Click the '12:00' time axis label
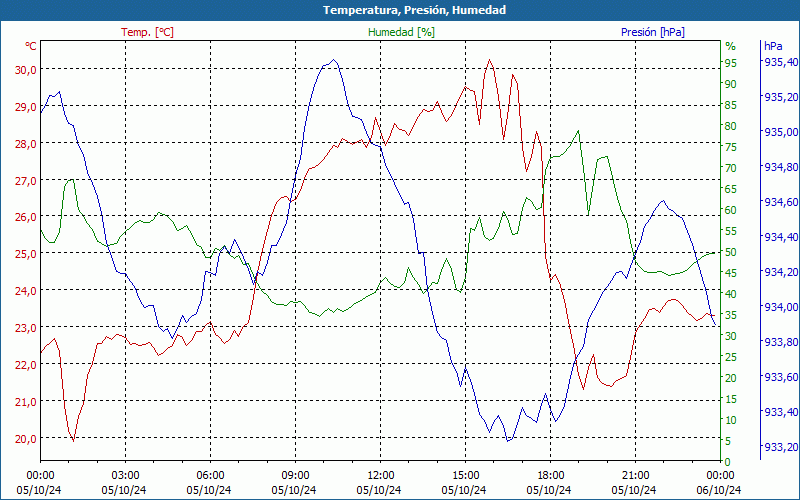 [381, 476]
